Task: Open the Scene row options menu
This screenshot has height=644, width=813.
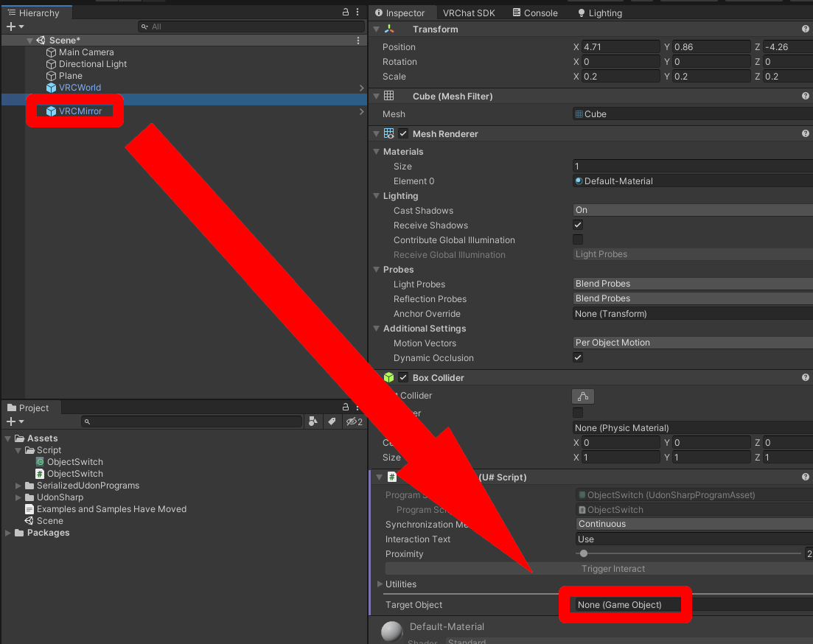Action: tap(357, 40)
